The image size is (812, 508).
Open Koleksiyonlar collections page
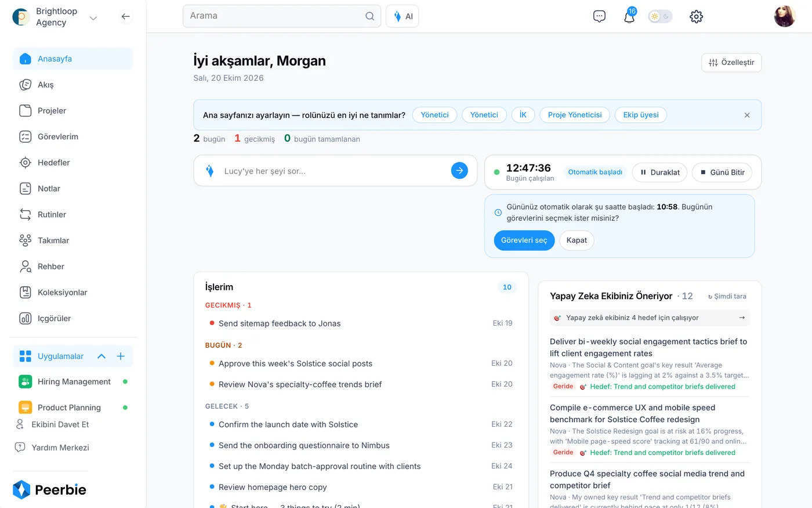tap(73, 293)
